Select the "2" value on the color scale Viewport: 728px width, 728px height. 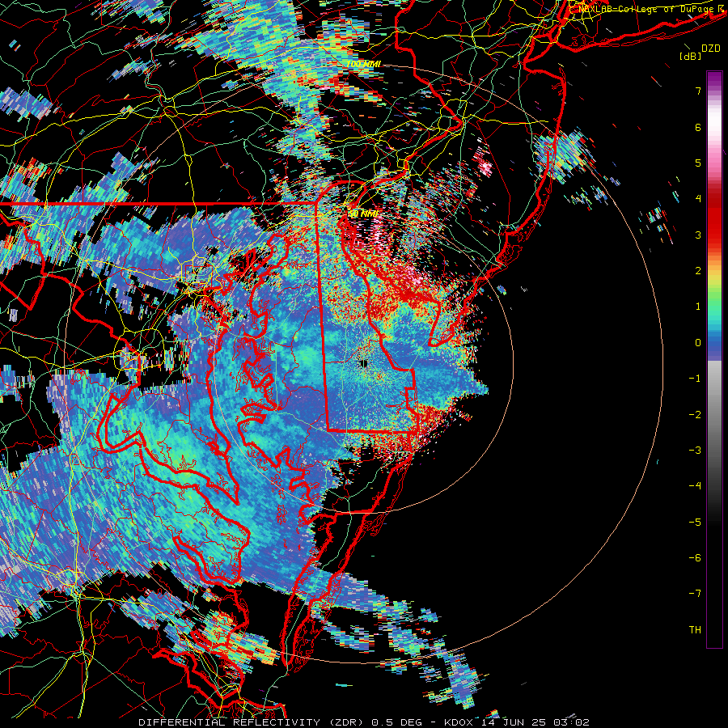tap(698, 271)
